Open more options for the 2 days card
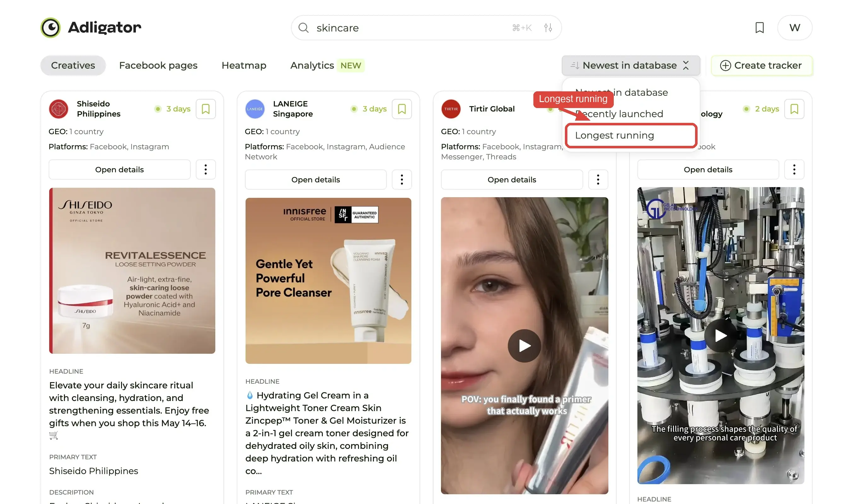The image size is (853, 504). point(794,169)
